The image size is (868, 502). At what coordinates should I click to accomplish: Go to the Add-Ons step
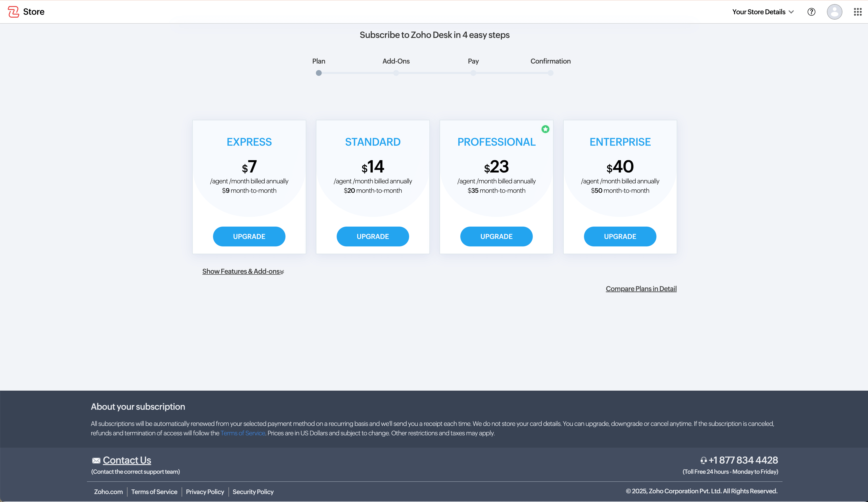pyautogui.click(x=396, y=73)
